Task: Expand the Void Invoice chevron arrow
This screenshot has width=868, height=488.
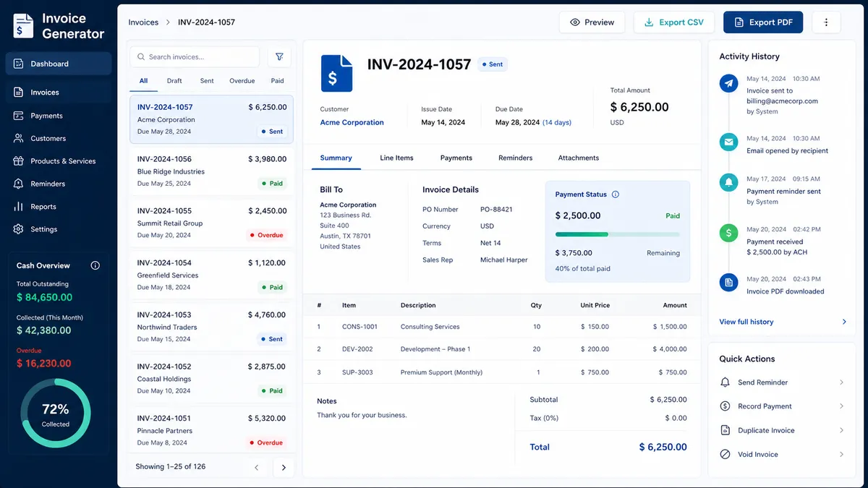Action: pyautogui.click(x=842, y=454)
